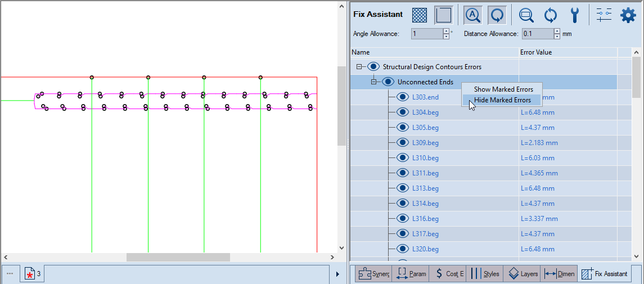Open the sliders filter options icon
644x284 pixels.
point(604,15)
